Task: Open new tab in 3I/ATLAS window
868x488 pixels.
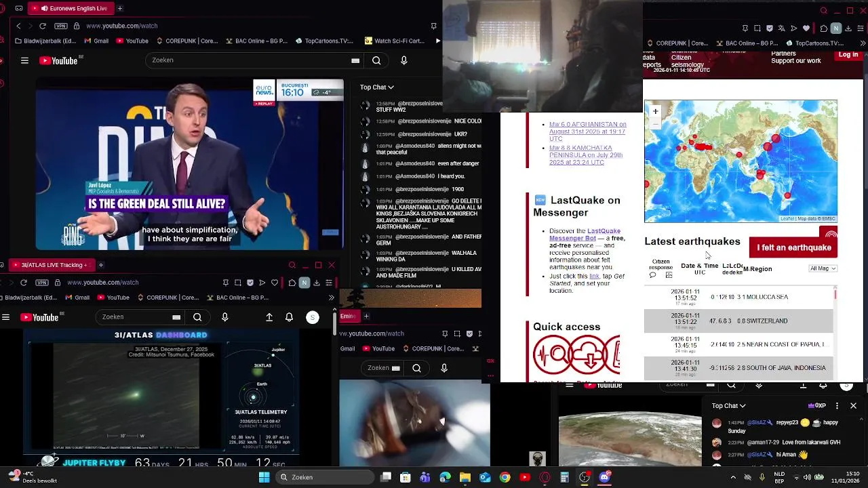Action: pos(100,265)
